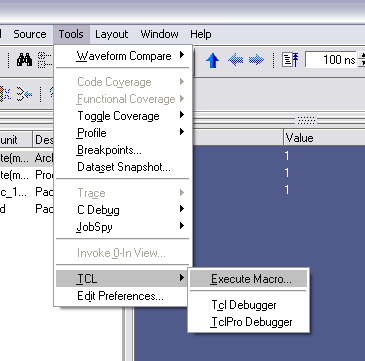
Task: Close the open Tools menu
Action: tap(71, 34)
